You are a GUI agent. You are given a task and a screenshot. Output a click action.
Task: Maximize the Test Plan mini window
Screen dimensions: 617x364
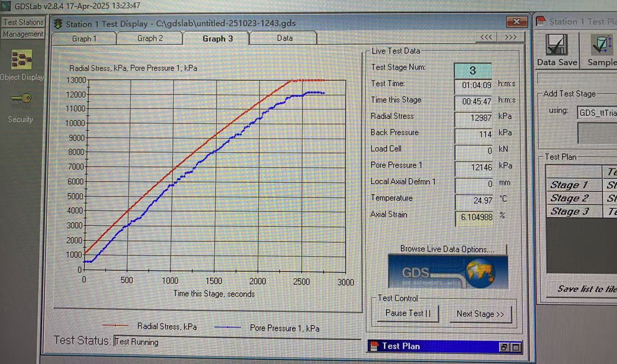pos(516,347)
